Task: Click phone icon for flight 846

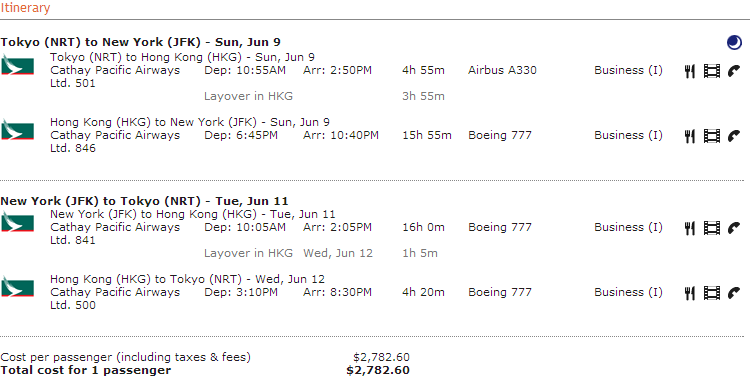Action: [x=734, y=136]
